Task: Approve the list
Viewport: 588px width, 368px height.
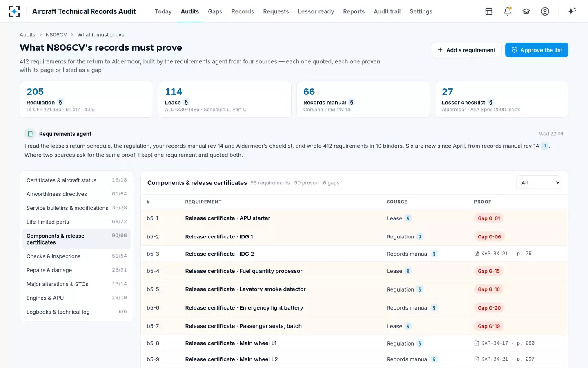Action: (537, 50)
